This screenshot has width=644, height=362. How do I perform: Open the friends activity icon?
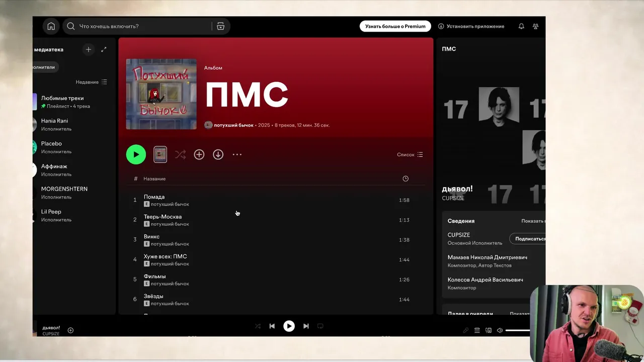coord(535,26)
